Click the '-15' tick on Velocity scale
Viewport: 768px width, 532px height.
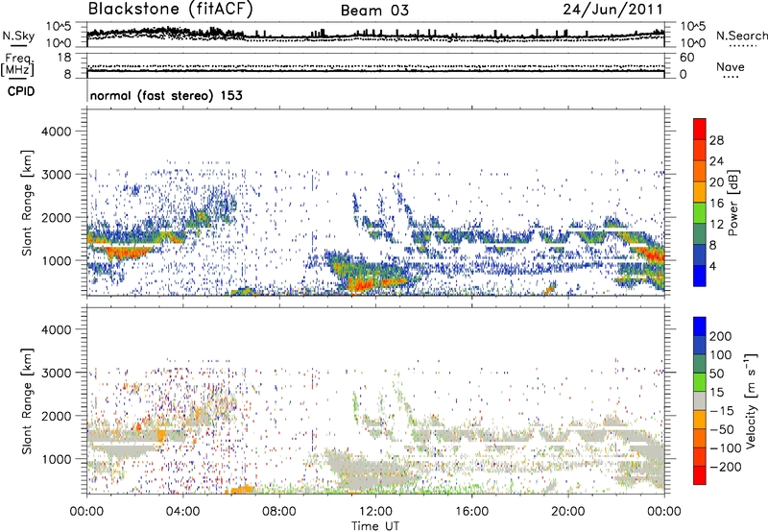721,411
